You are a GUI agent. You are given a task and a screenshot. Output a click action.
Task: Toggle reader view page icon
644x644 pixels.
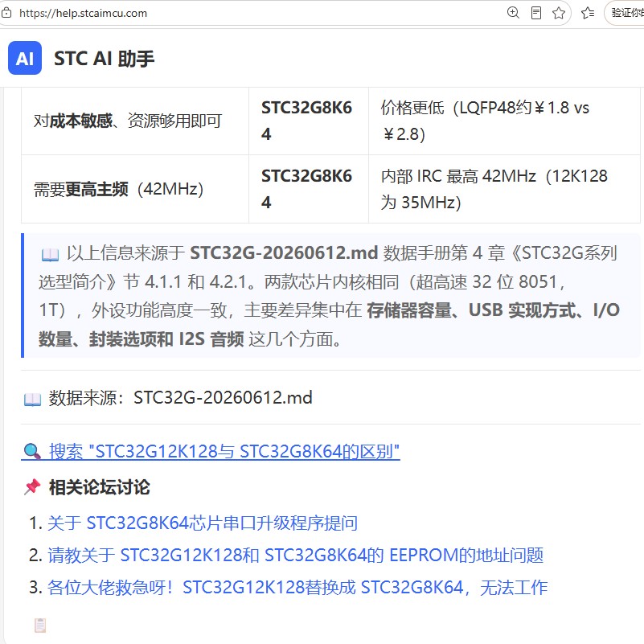pos(536,13)
